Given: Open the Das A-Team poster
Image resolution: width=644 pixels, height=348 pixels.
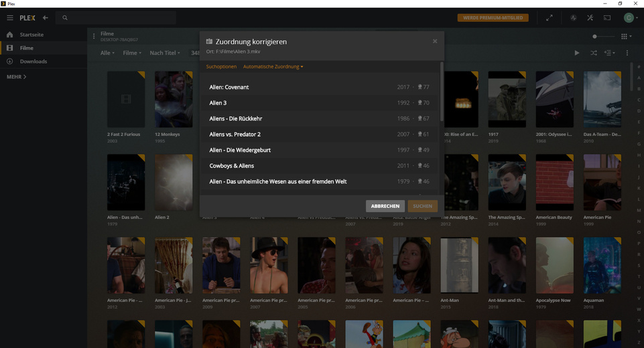Looking at the screenshot, I should tap(602, 99).
